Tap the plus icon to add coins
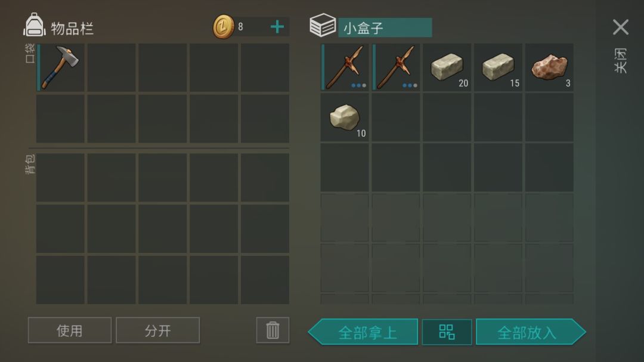 pyautogui.click(x=277, y=27)
